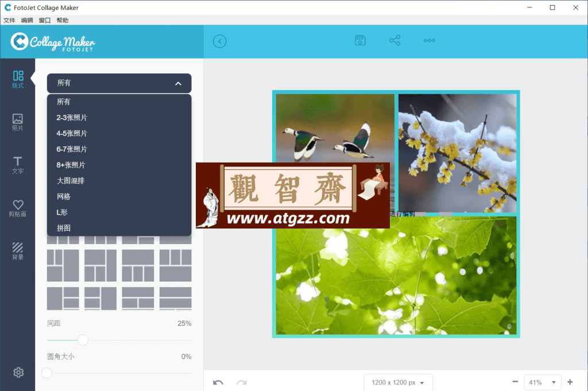Select the 文字 text tool

[x=18, y=165]
